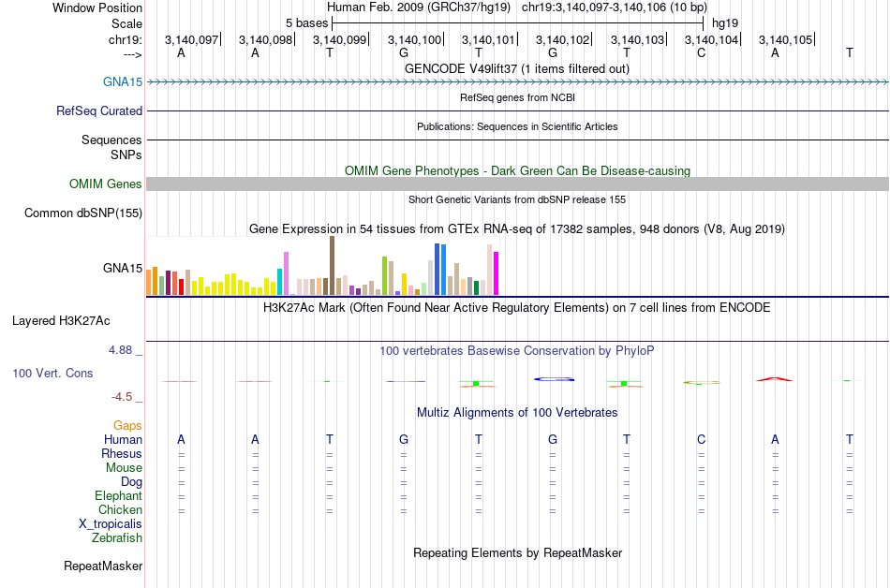Click the C base in reference sequence row

tap(701, 52)
